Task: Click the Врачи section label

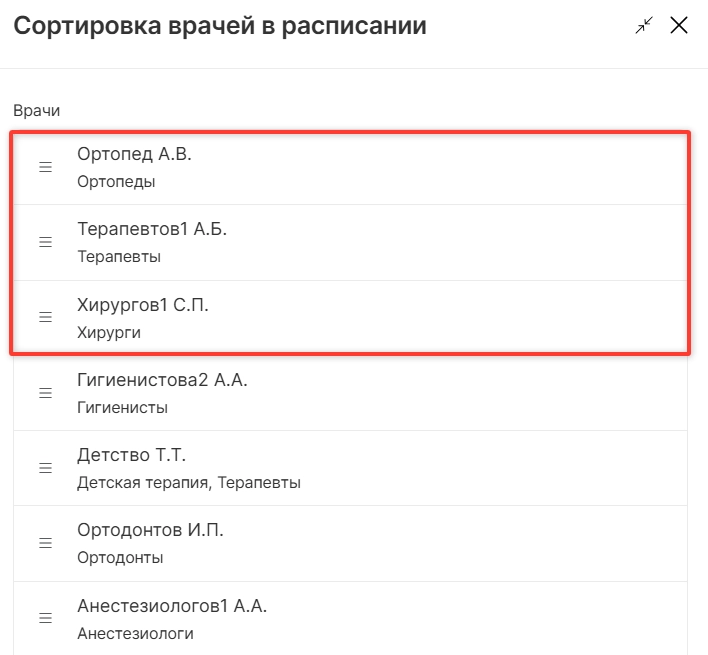Action: click(x=37, y=111)
